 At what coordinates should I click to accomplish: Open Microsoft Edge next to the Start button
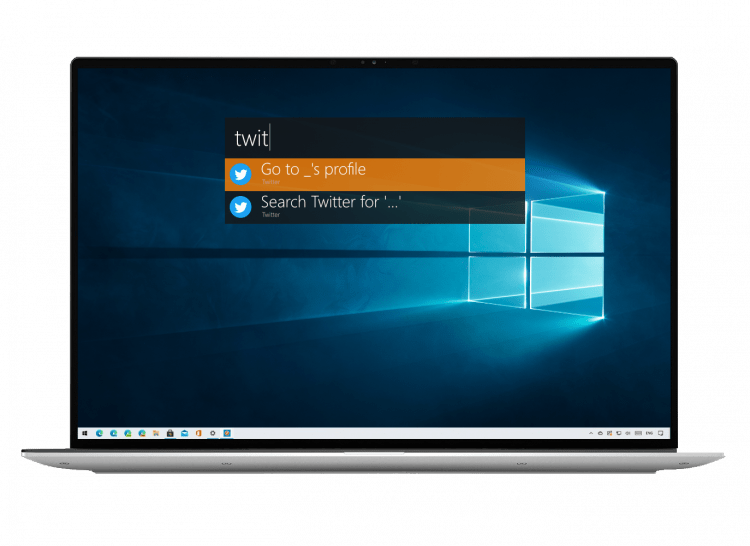[x=99, y=433]
